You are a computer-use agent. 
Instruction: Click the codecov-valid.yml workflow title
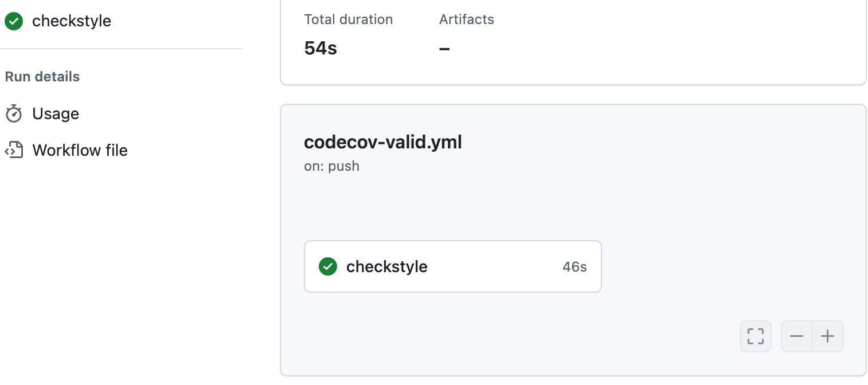click(383, 142)
